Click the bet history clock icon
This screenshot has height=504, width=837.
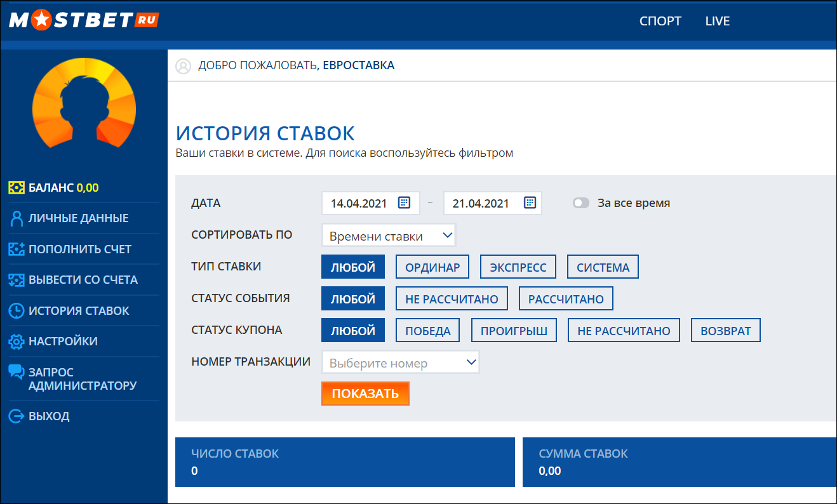(x=17, y=311)
